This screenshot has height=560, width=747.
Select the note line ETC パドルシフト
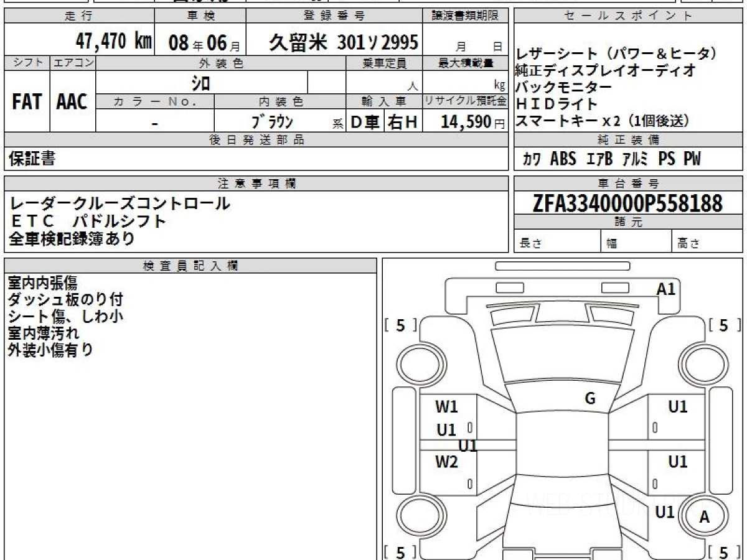pos(88,221)
